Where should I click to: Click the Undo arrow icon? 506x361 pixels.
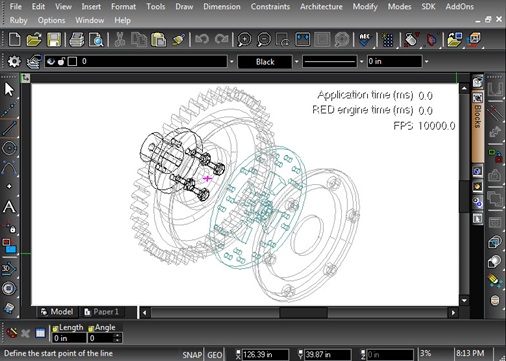(x=202, y=39)
